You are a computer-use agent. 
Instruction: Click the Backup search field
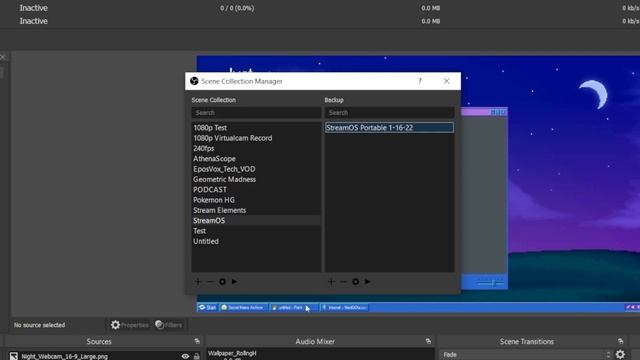(x=389, y=113)
